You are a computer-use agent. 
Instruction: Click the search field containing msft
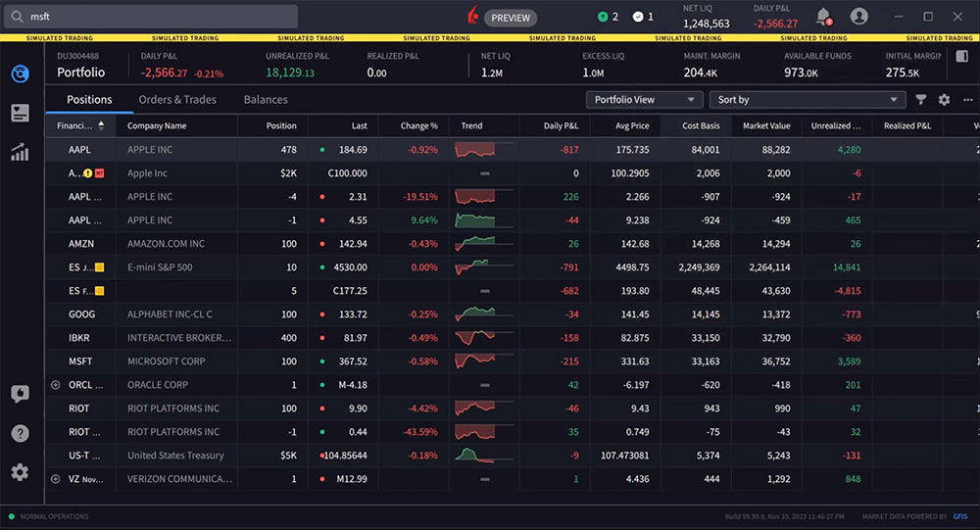(x=152, y=17)
